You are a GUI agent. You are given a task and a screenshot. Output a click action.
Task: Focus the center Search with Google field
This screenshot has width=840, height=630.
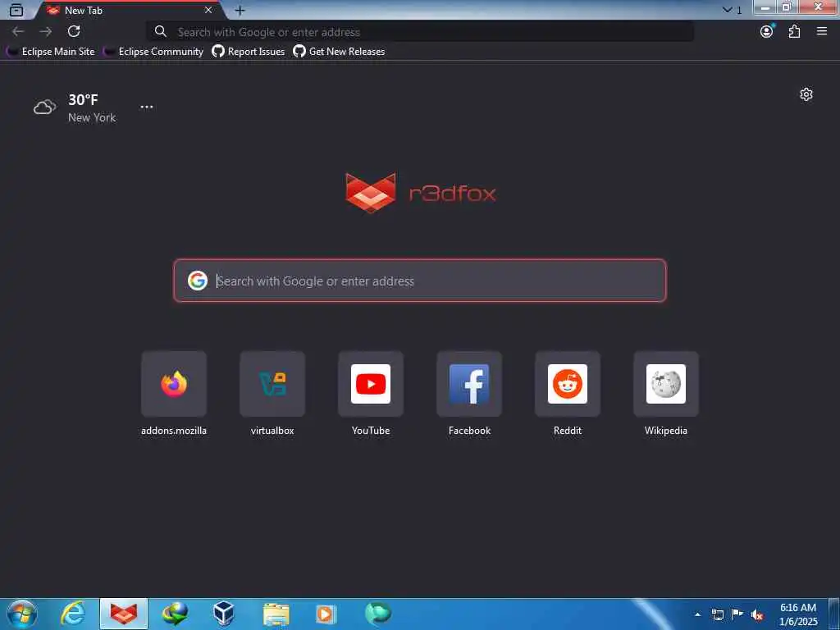[x=420, y=281]
